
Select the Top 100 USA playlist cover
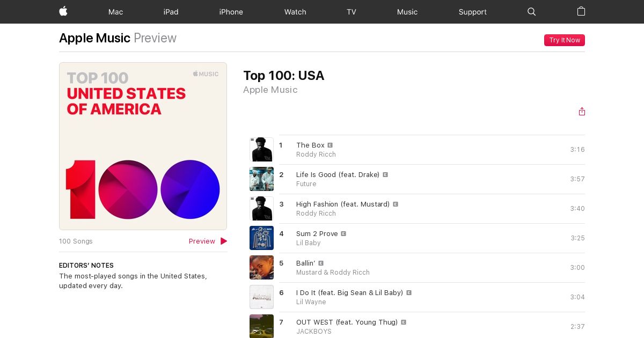(x=143, y=146)
